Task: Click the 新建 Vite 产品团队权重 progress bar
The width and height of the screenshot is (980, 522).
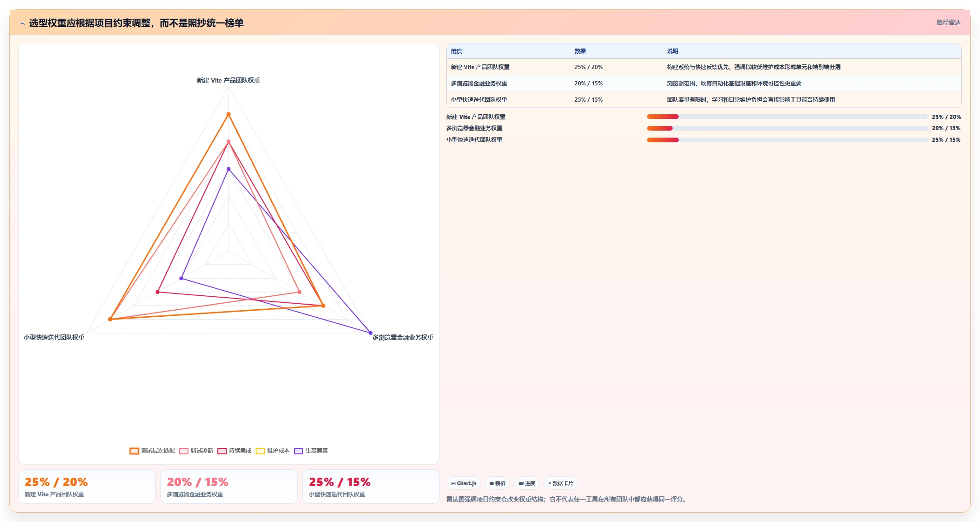Action: pos(787,117)
